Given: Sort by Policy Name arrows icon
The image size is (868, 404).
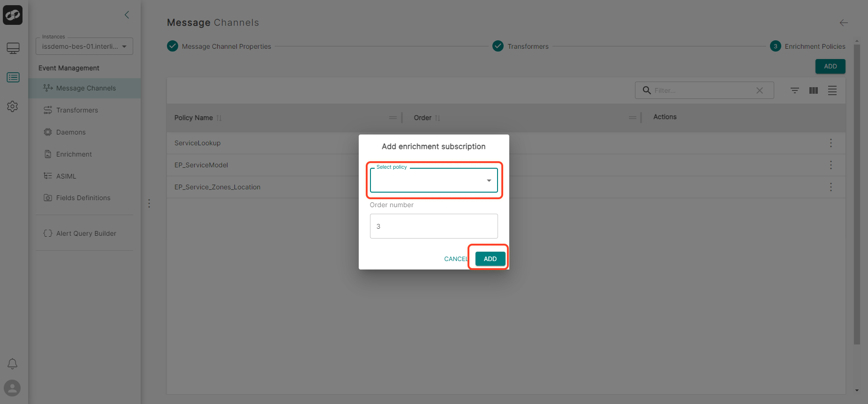Looking at the screenshot, I should 219,118.
